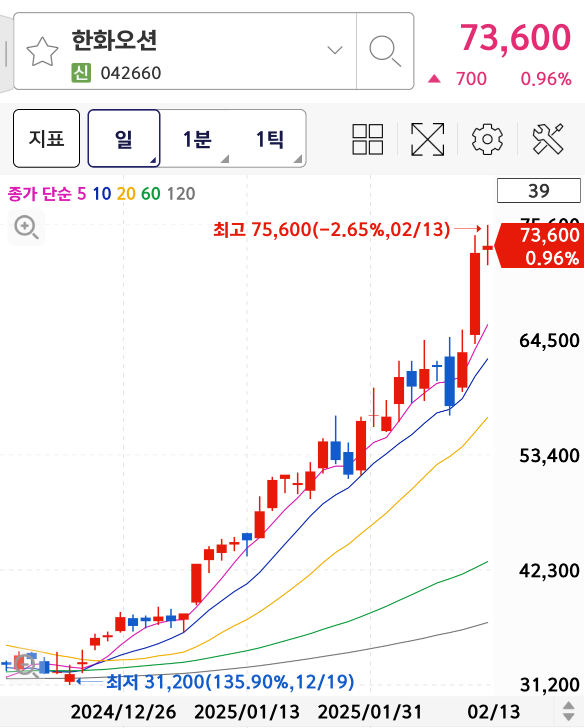This screenshot has width=585, height=728.
Task: Click the candle count field showing 39
Action: 538,191
